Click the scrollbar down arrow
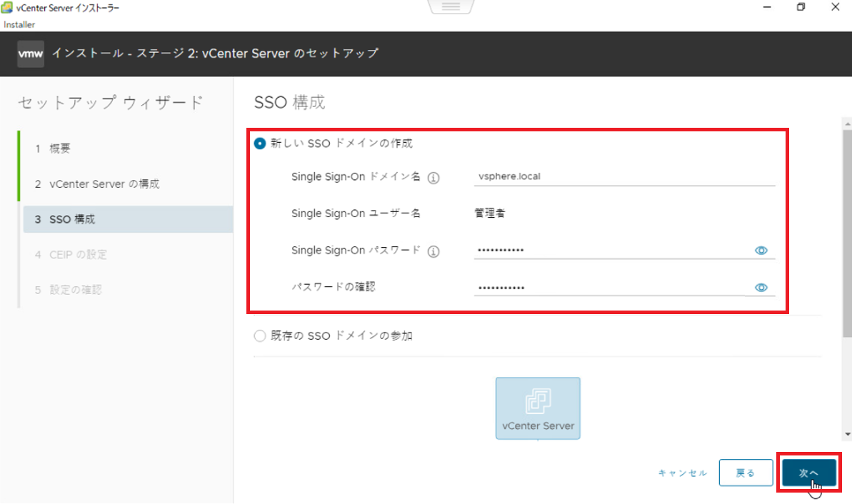 click(847, 434)
